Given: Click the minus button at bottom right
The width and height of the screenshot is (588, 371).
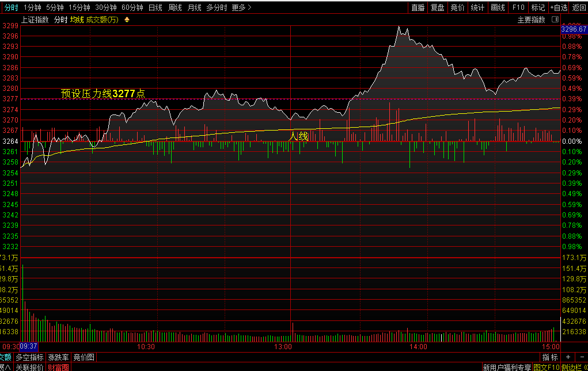Looking at the screenshot, I should coord(580,357).
